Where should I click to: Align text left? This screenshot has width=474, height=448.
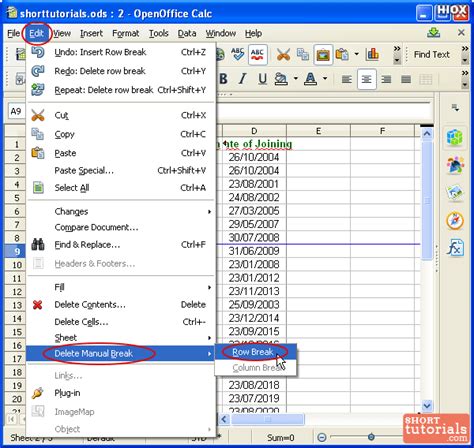point(347,79)
